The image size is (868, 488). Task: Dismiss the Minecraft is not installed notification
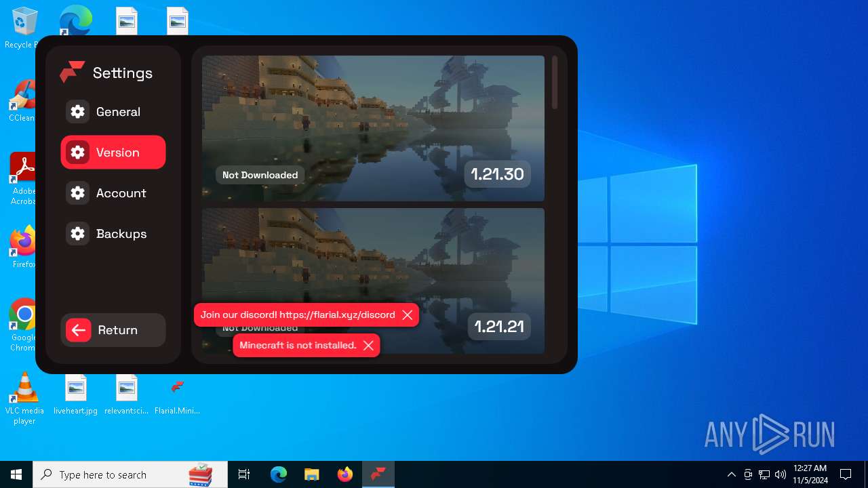[x=368, y=345]
